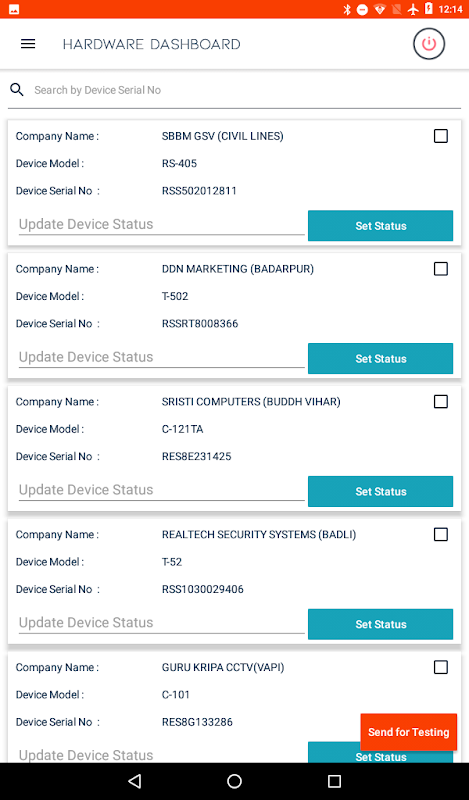The width and height of the screenshot is (469, 800).
Task: Open recent apps square button
Action: point(334,781)
